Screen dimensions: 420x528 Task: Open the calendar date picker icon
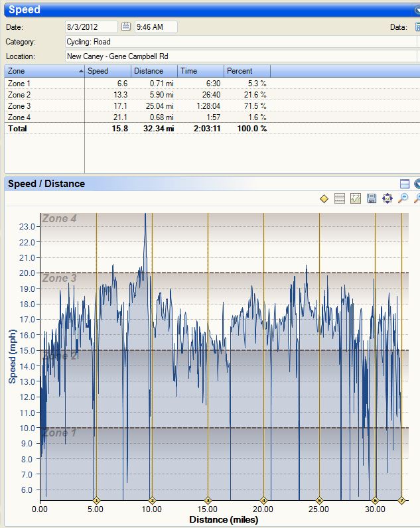[126, 27]
